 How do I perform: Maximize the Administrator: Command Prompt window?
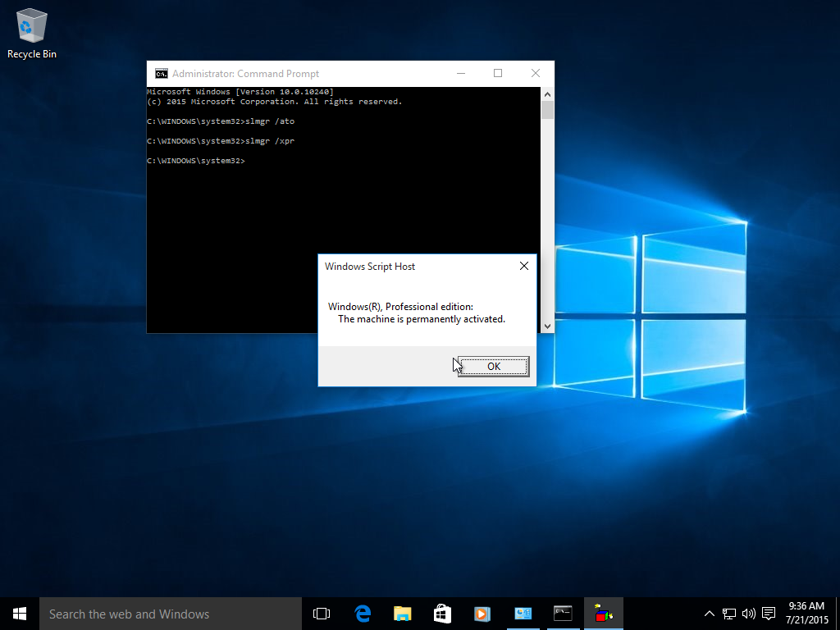click(498, 73)
